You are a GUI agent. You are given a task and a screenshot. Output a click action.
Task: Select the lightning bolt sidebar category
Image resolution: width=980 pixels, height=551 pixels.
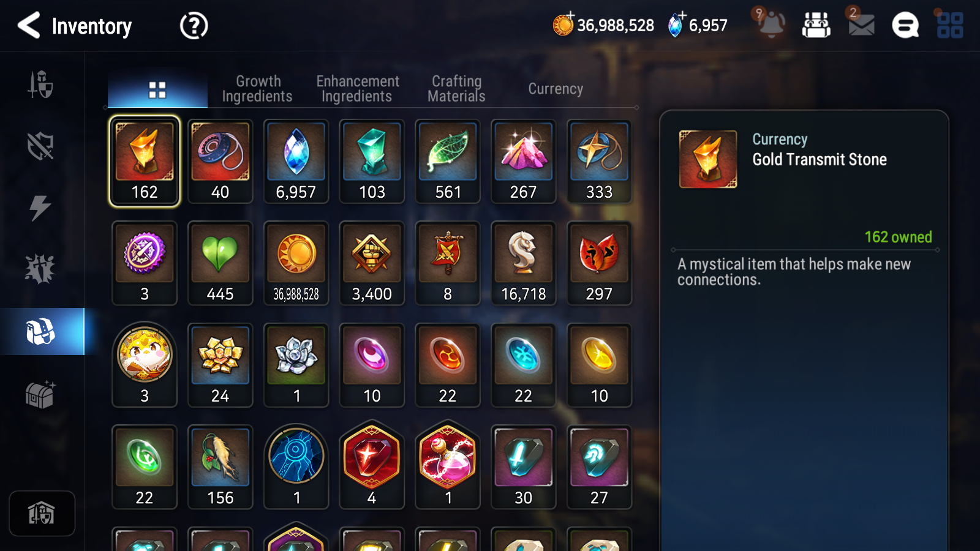click(x=40, y=208)
